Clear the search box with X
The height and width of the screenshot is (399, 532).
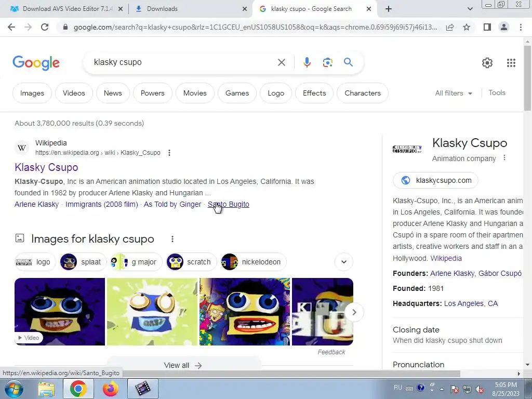click(281, 62)
